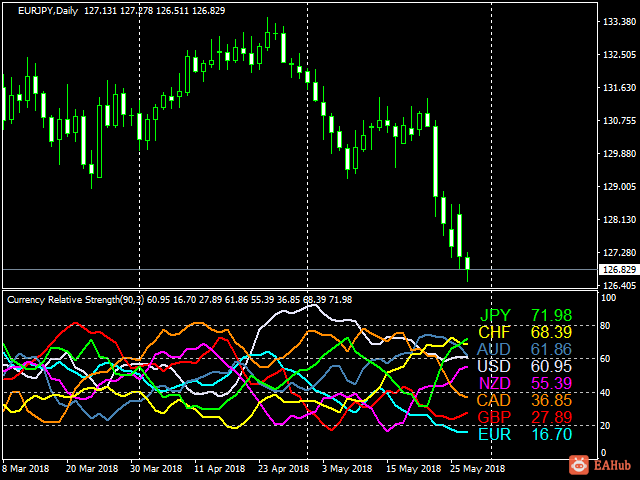This screenshot has width=640, height=480.
Task: Click the last candlestick at the current price line
Action: click(x=468, y=263)
